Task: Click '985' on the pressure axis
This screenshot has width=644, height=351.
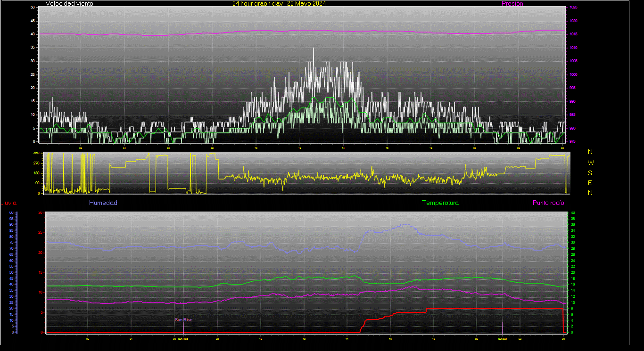Action: tap(573, 114)
